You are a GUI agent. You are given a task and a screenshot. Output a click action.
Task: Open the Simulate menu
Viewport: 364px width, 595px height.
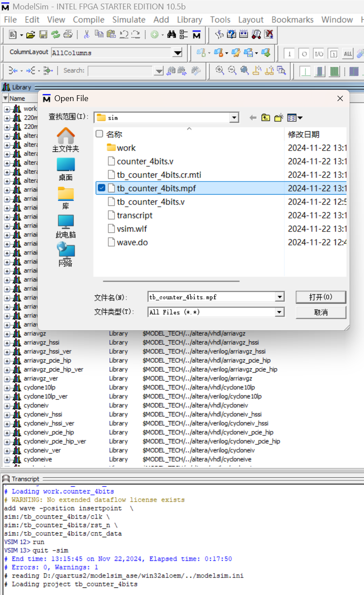(x=129, y=20)
